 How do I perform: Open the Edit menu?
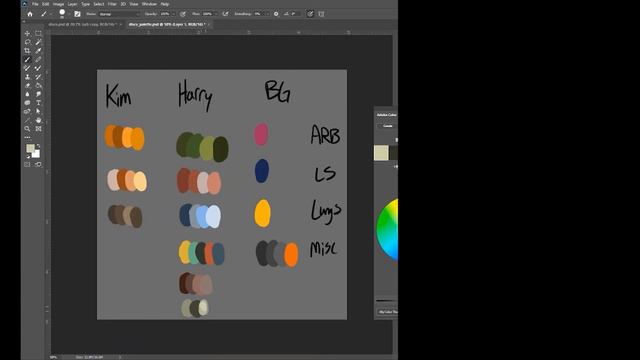pyautogui.click(x=46, y=4)
